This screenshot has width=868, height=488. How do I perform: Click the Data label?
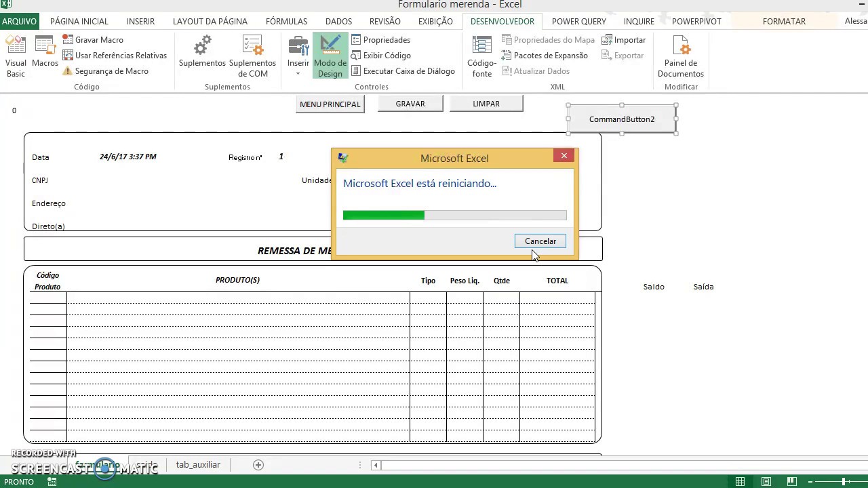pyautogui.click(x=41, y=157)
